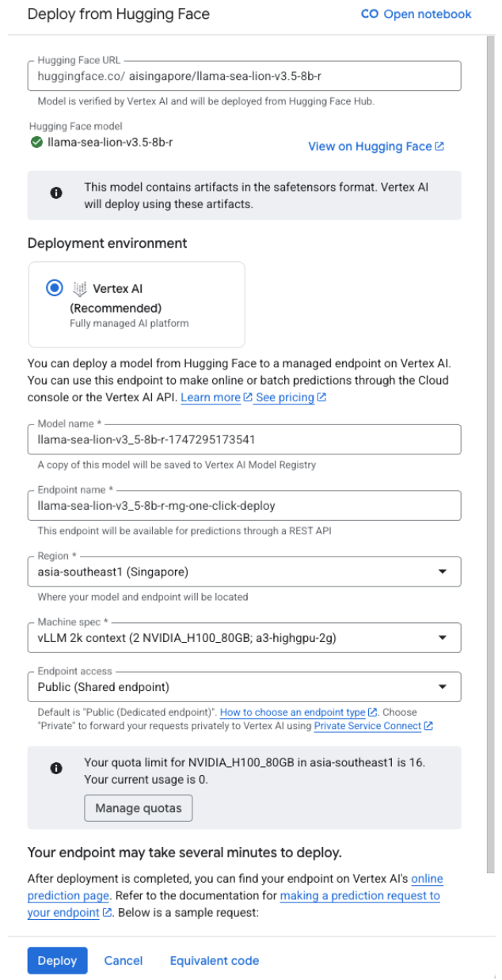Image resolution: width=502 pixels, height=980 pixels.
Task: Open the Equivalent code link
Action: [x=214, y=960]
